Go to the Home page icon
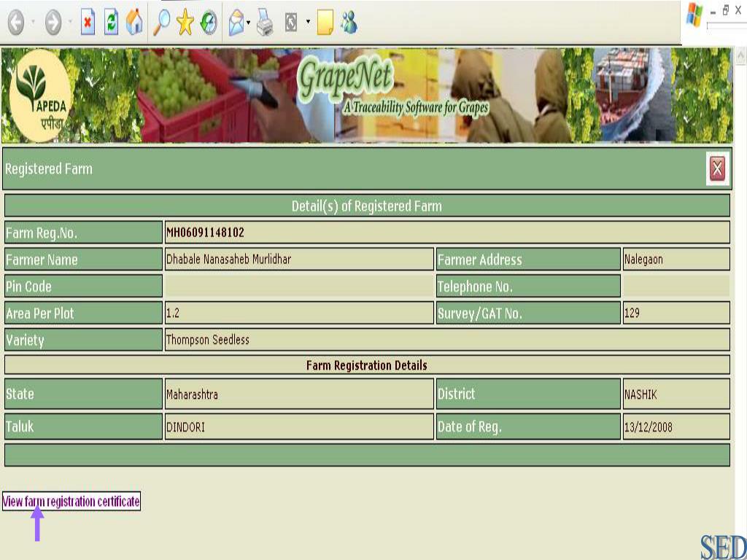Viewport: 747px width, 560px height. [135, 22]
